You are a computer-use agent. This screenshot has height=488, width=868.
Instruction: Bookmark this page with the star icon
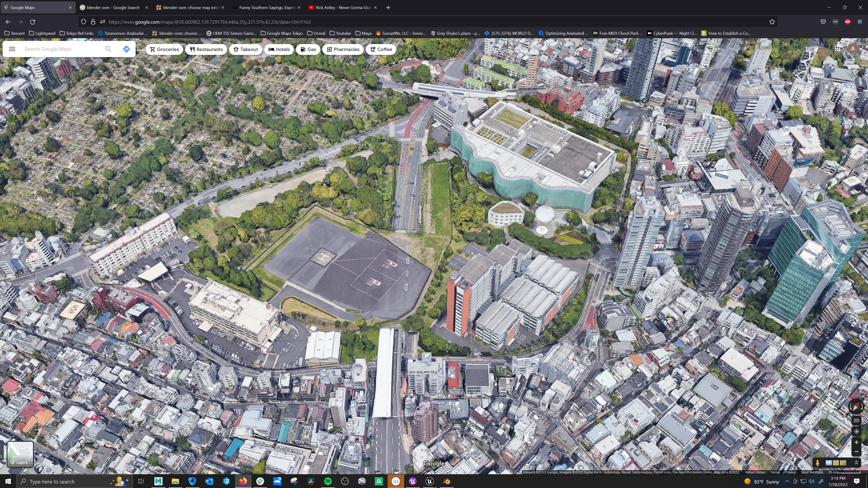tap(772, 22)
